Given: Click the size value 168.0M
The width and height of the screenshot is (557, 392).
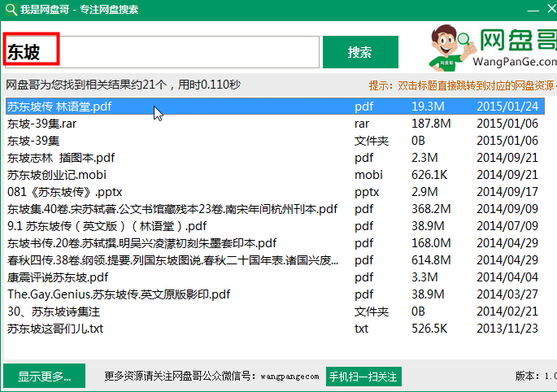Looking at the screenshot, I should [431, 242].
